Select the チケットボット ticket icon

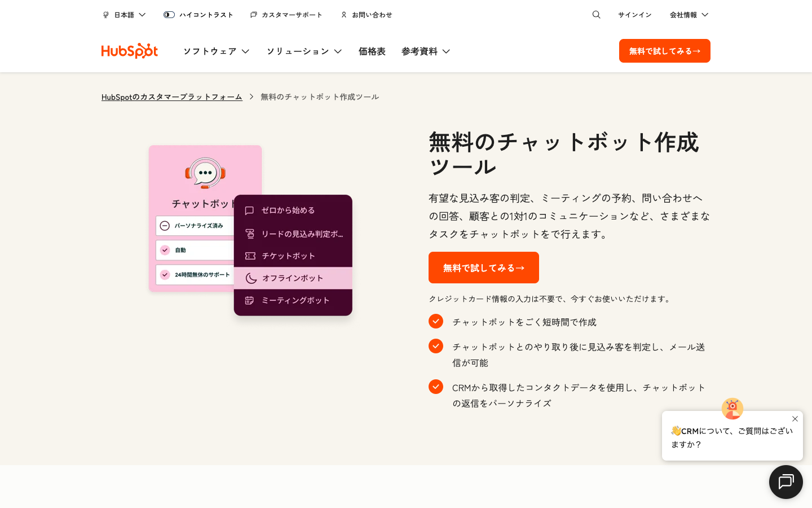(x=249, y=256)
